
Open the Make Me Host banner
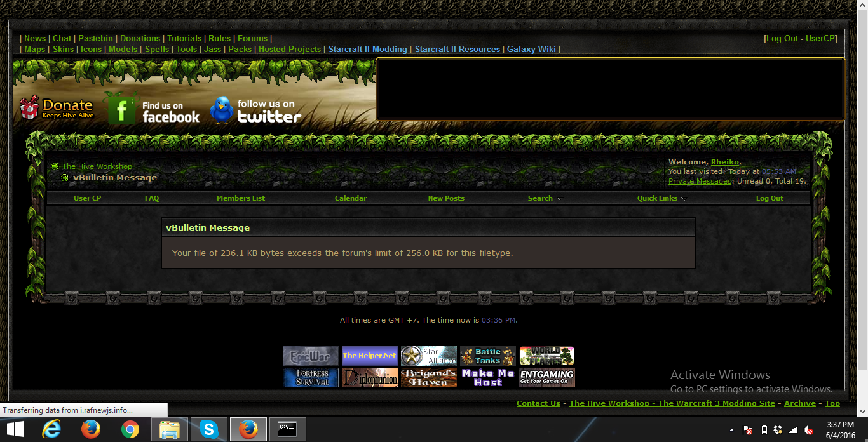coord(488,377)
